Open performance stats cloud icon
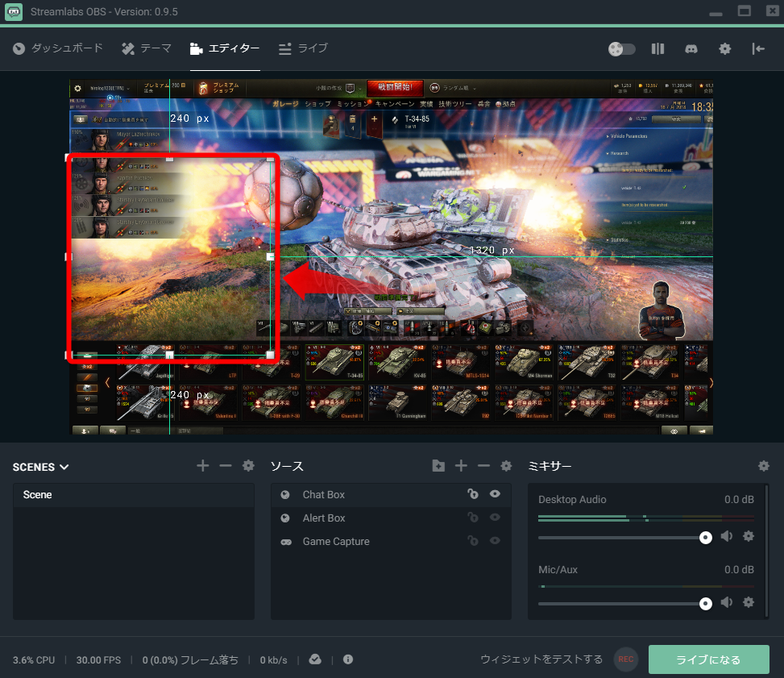The image size is (784, 678). (x=315, y=659)
